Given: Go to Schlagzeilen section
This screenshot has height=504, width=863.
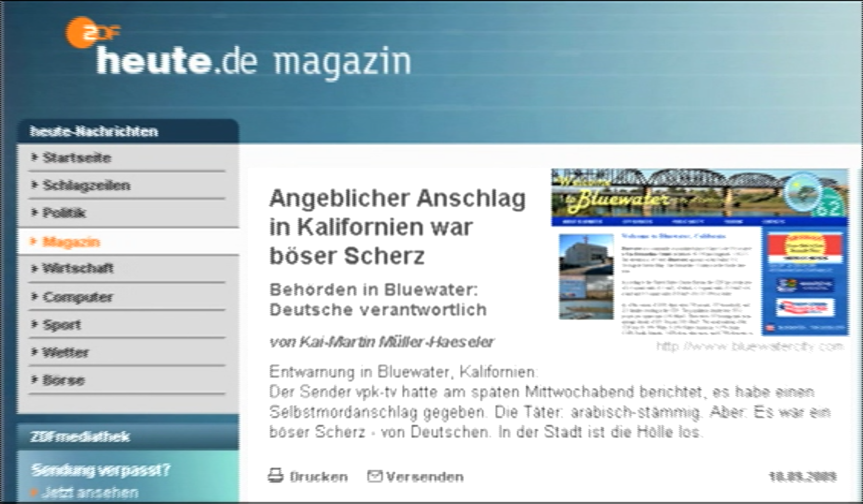Looking at the screenshot, I should pyautogui.click(x=87, y=185).
